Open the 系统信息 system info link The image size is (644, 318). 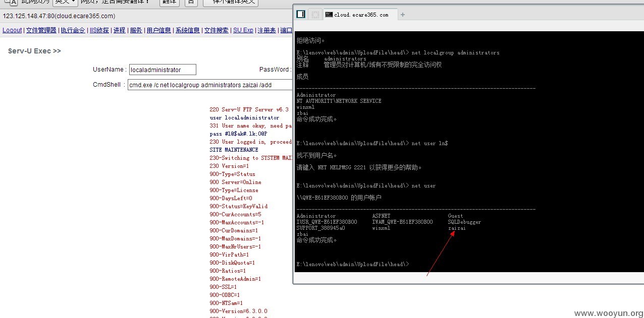click(x=188, y=30)
